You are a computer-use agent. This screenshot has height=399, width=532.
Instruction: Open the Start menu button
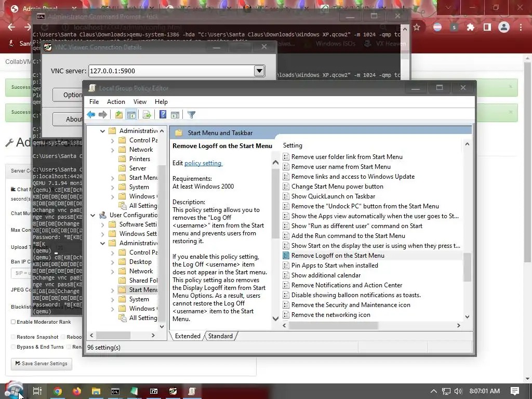coord(14,391)
